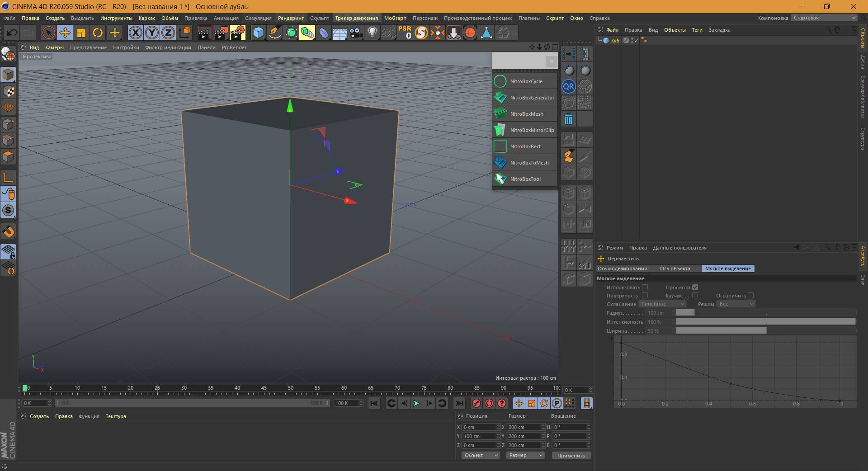Image resolution: width=868 pixels, height=471 pixels.
Task: Toggle Поверхность checkbox
Action: click(x=645, y=296)
